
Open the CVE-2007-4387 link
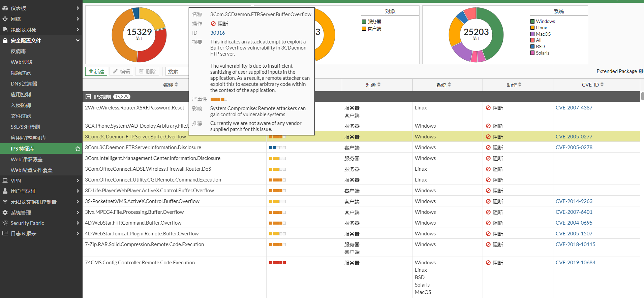pyautogui.click(x=574, y=108)
